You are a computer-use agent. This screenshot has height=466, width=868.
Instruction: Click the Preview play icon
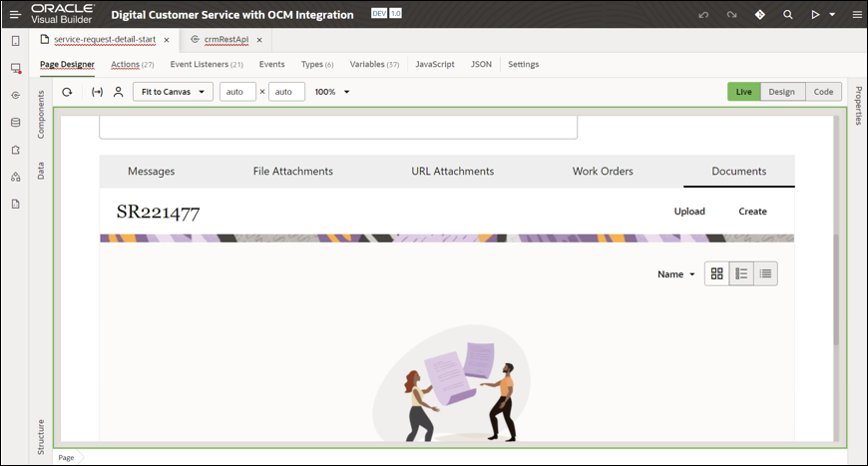click(x=815, y=14)
